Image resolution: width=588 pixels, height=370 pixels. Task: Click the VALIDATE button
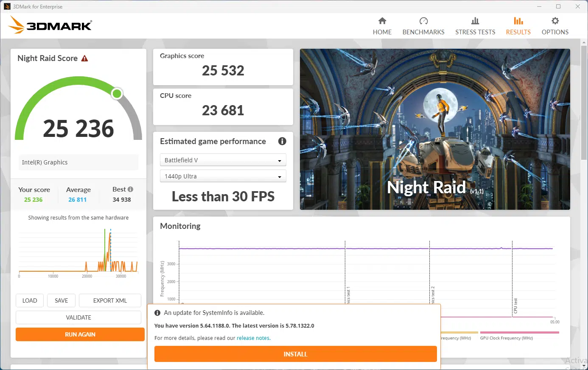(x=78, y=317)
